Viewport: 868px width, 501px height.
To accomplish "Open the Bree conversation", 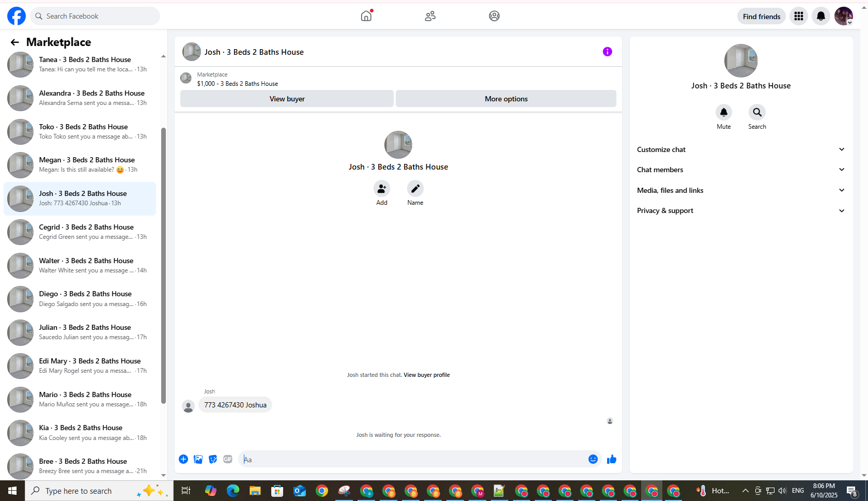I will (80, 466).
